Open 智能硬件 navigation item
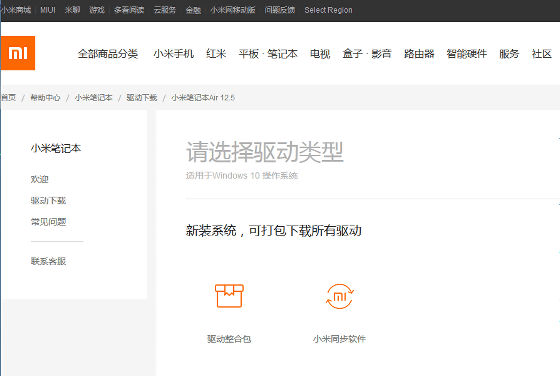This screenshot has height=376, width=560. tap(466, 54)
